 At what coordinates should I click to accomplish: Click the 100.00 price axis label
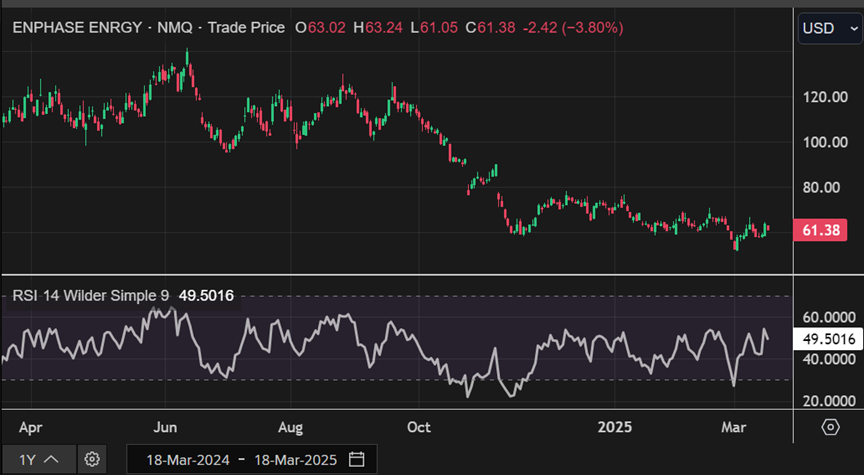pyautogui.click(x=825, y=142)
